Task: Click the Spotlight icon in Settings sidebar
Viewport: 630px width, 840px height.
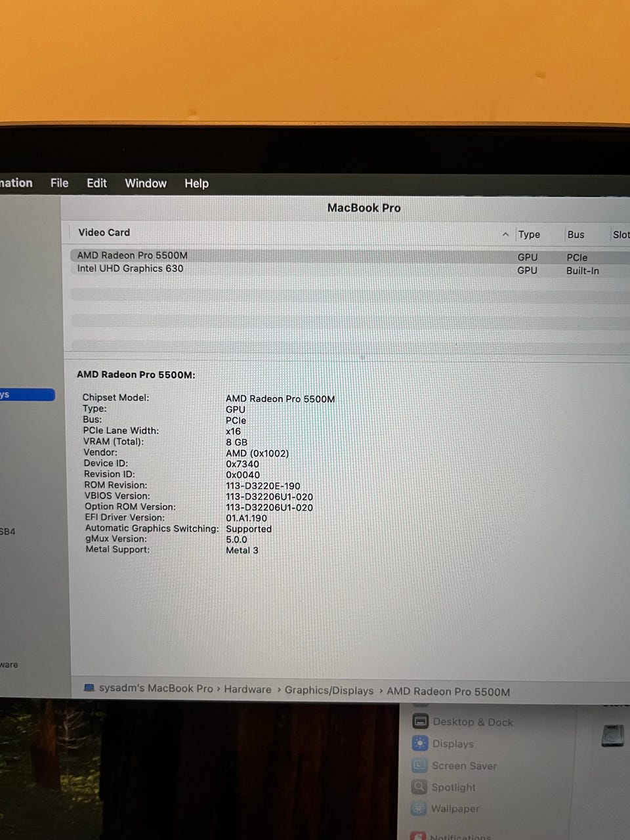Action: pyautogui.click(x=419, y=786)
